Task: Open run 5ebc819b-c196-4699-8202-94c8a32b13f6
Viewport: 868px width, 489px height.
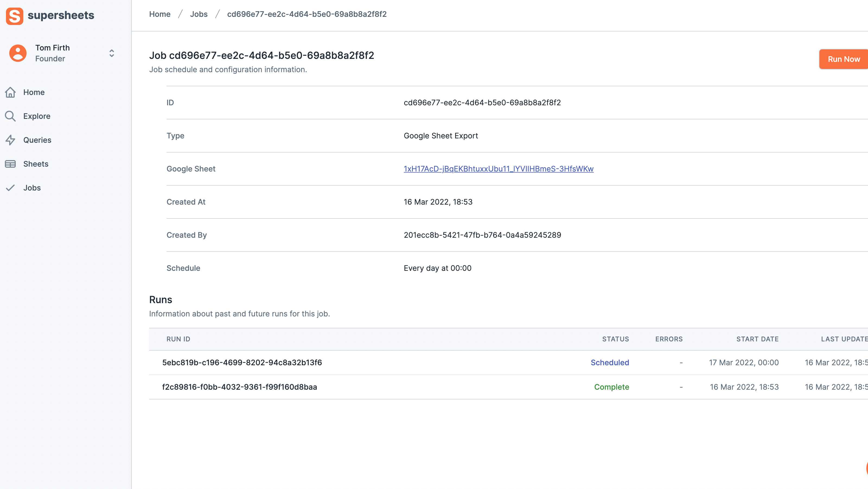Action: [x=242, y=363]
